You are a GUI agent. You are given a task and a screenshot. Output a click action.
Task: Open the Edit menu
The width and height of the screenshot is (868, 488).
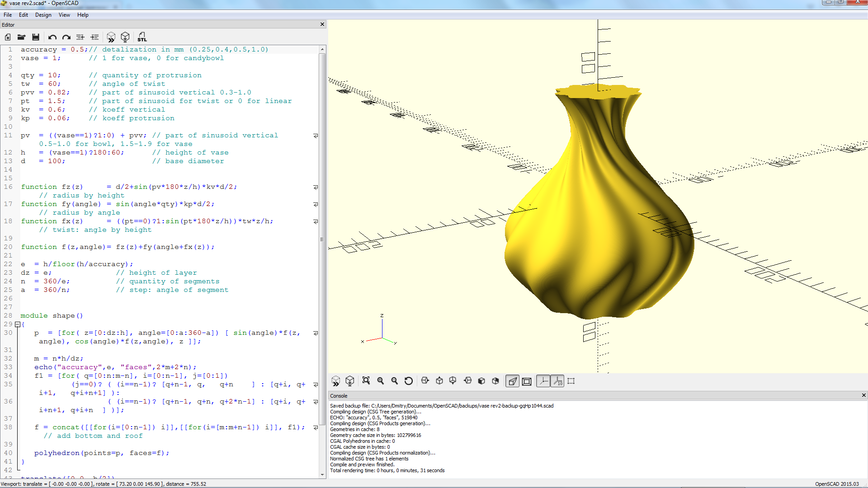point(24,15)
